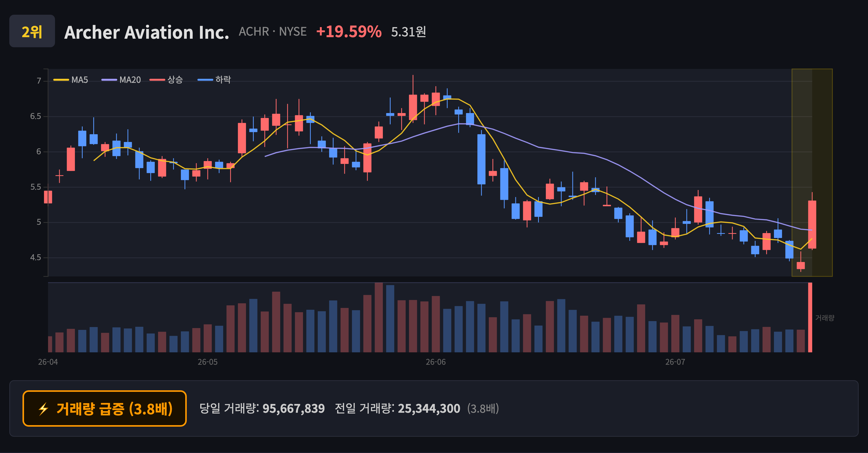Click the 26-04 x-axis label
868x453 pixels.
(48, 362)
